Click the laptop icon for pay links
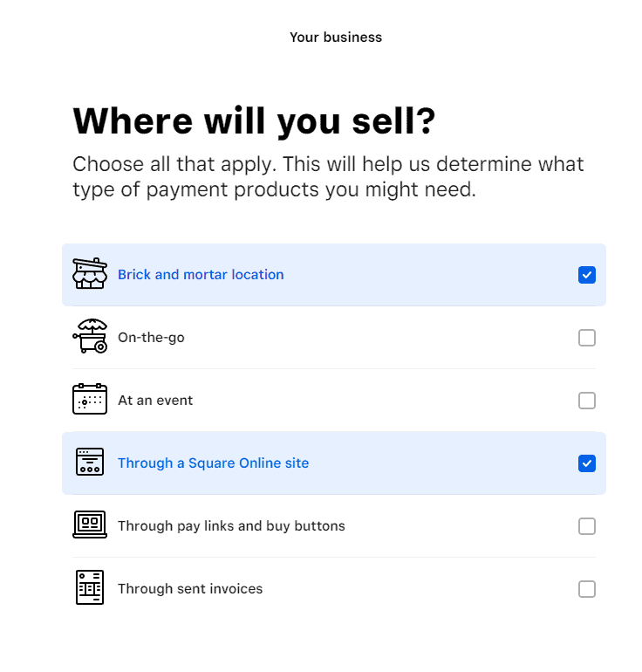This screenshot has width=642, height=672. point(90,525)
